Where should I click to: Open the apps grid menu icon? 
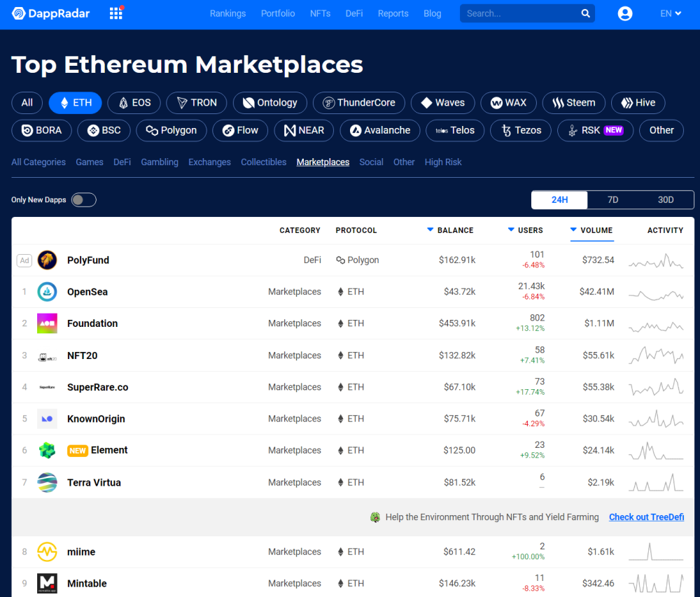pyautogui.click(x=116, y=13)
